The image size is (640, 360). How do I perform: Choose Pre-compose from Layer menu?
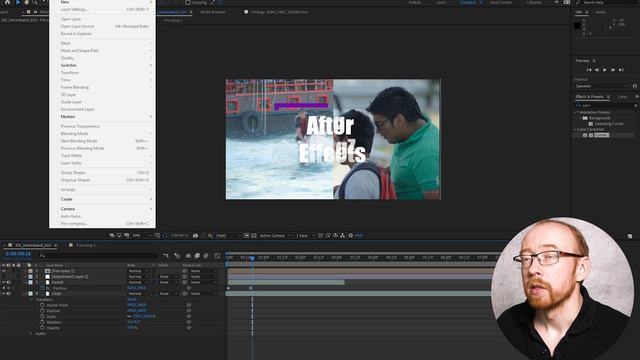[102, 224]
